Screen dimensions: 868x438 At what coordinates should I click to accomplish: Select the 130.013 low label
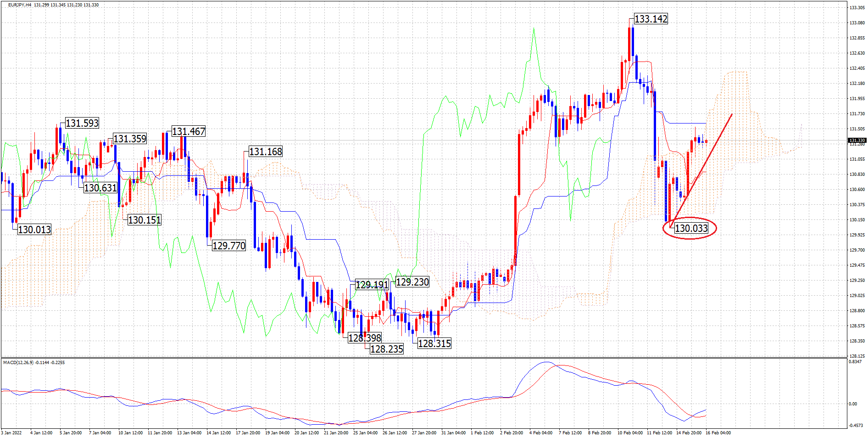(34, 230)
